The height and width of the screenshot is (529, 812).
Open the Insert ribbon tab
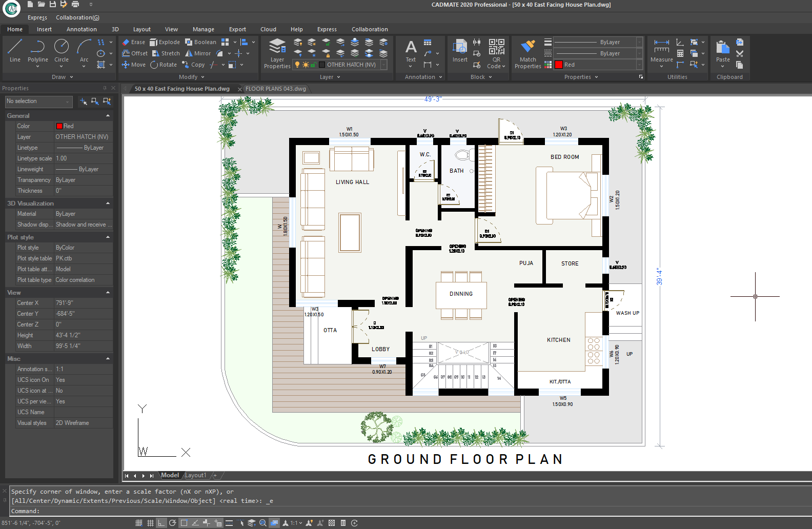(44, 29)
